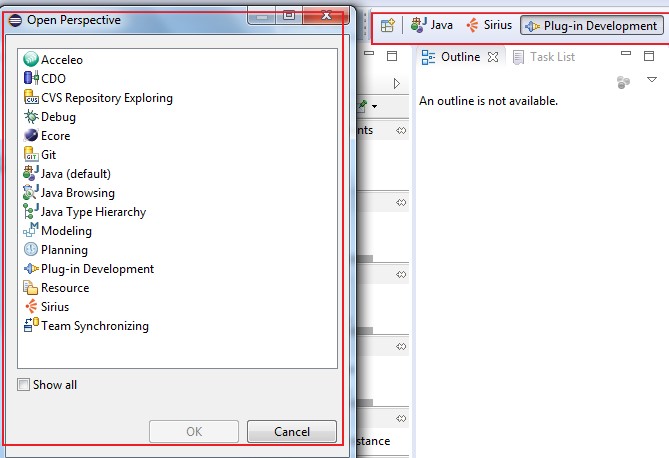Minimize the editor area behind dialog
The width and height of the screenshot is (669, 458).
pyautogui.click(x=369, y=53)
